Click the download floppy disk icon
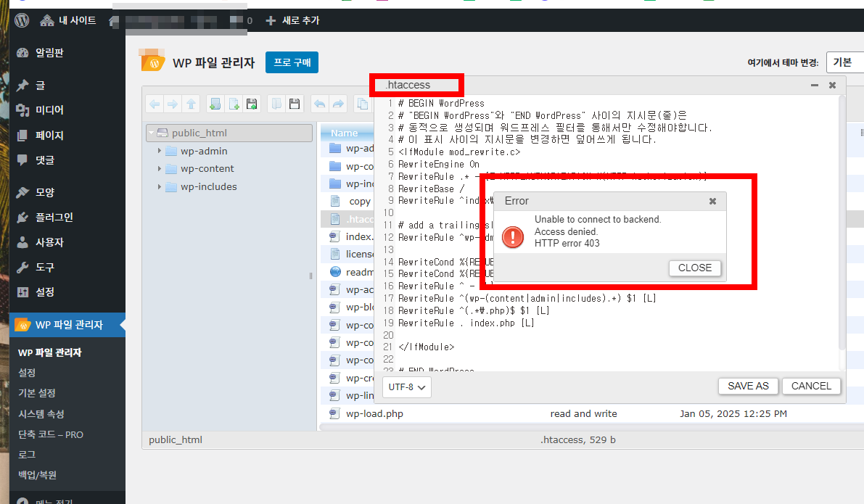The width and height of the screenshot is (864, 504). click(x=295, y=104)
